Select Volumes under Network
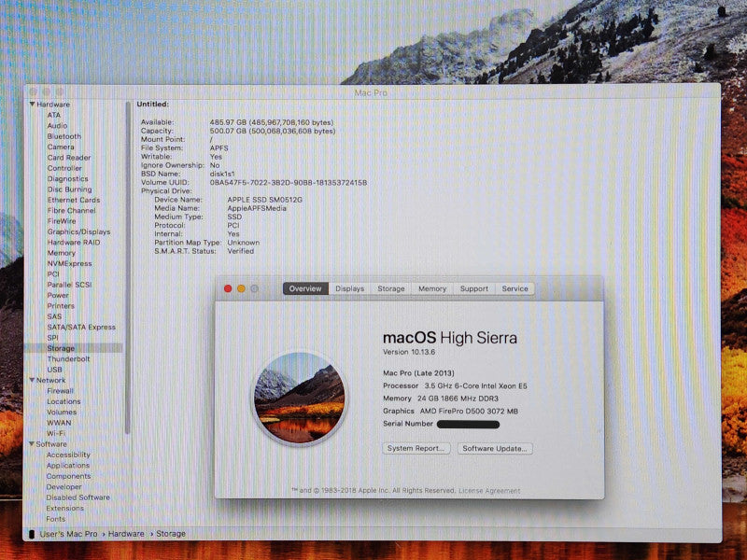747x560 pixels. point(62,412)
